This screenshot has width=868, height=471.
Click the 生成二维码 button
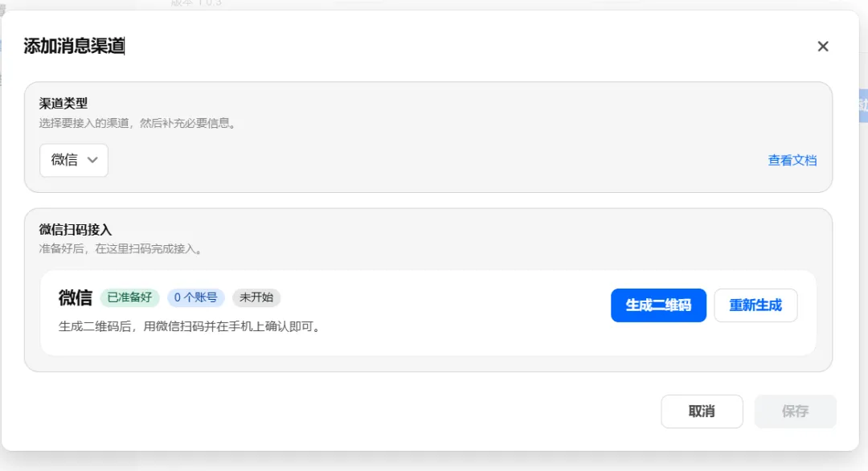click(658, 305)
